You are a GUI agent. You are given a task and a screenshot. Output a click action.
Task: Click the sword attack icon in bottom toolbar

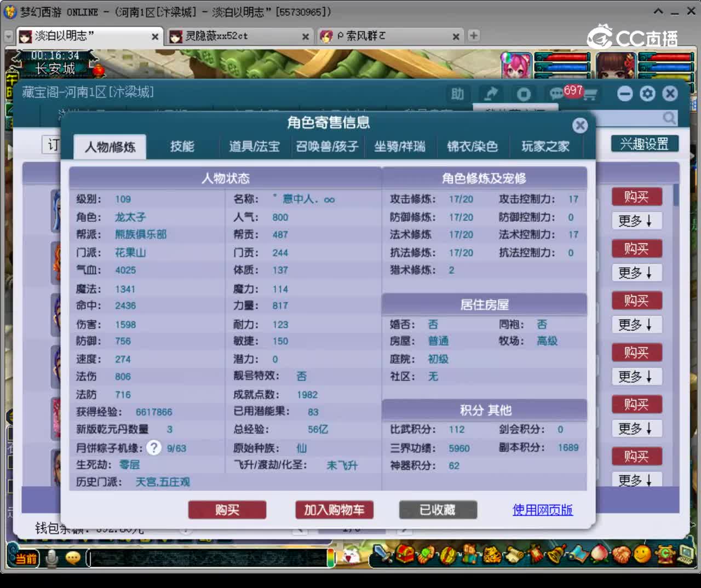tap(383, 555)
